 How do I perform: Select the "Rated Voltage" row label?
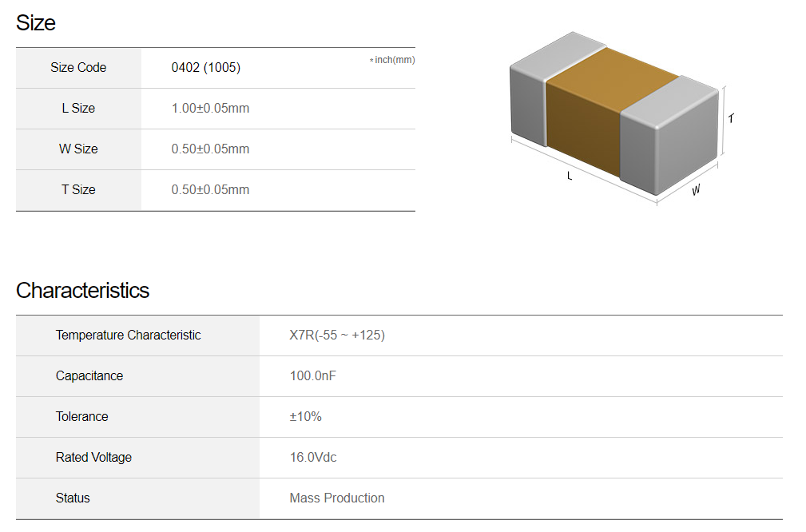pyautogui.click(x=93, y=458)
